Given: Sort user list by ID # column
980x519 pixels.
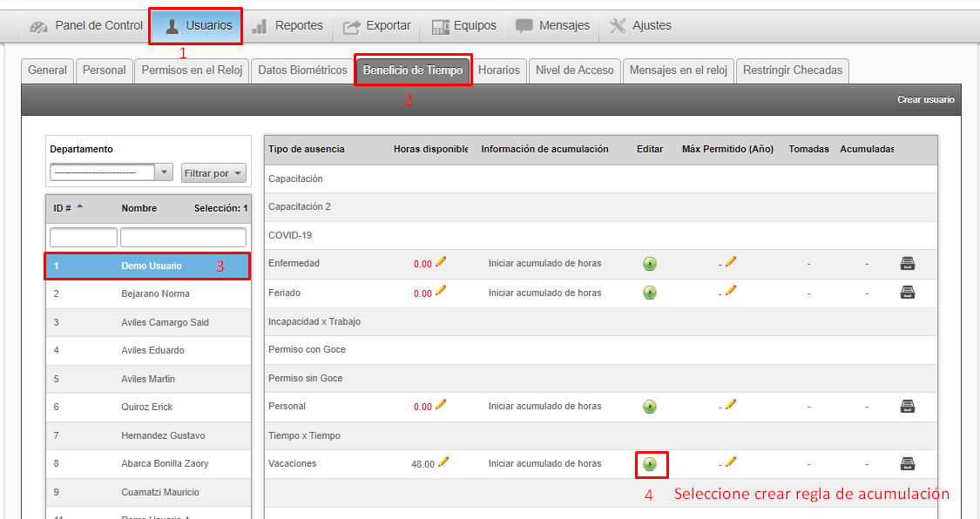Looking at the screenshot, I should [x=68, y=208].
